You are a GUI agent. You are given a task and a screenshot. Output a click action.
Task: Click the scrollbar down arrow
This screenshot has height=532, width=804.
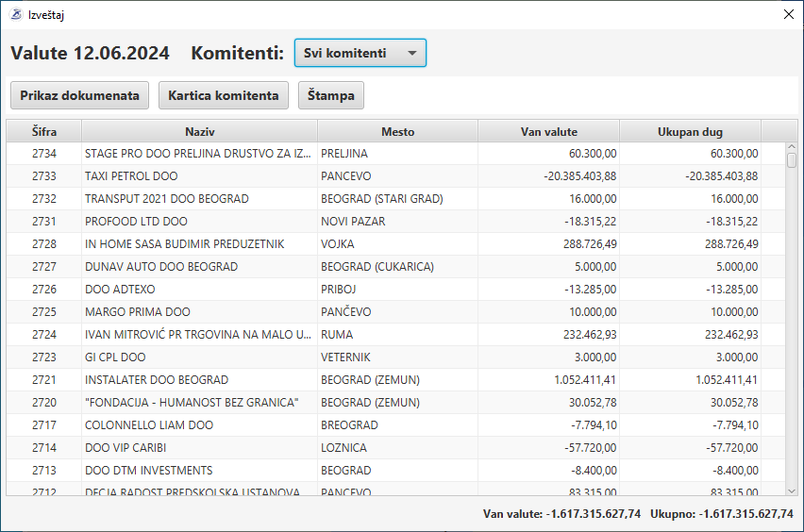tap(792, 490)
